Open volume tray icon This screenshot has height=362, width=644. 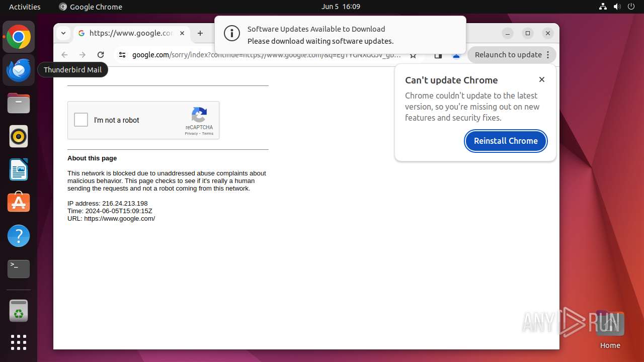click(x=617, y=7)
